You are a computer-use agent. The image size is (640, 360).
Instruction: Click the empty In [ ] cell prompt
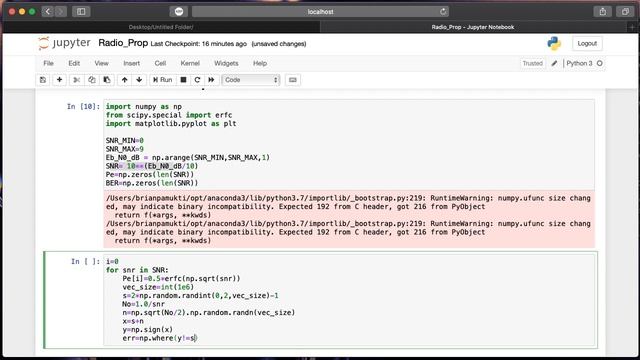85,261
